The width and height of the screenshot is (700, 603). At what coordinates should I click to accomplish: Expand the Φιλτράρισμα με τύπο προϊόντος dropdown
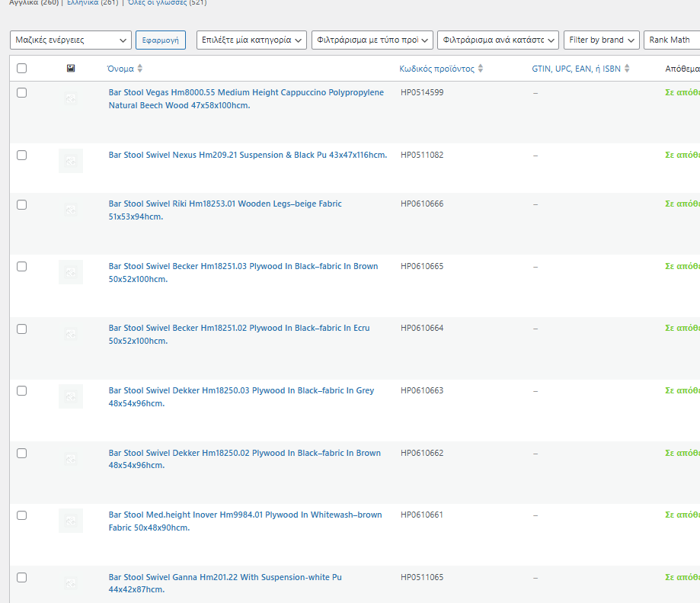pos(372,40)
